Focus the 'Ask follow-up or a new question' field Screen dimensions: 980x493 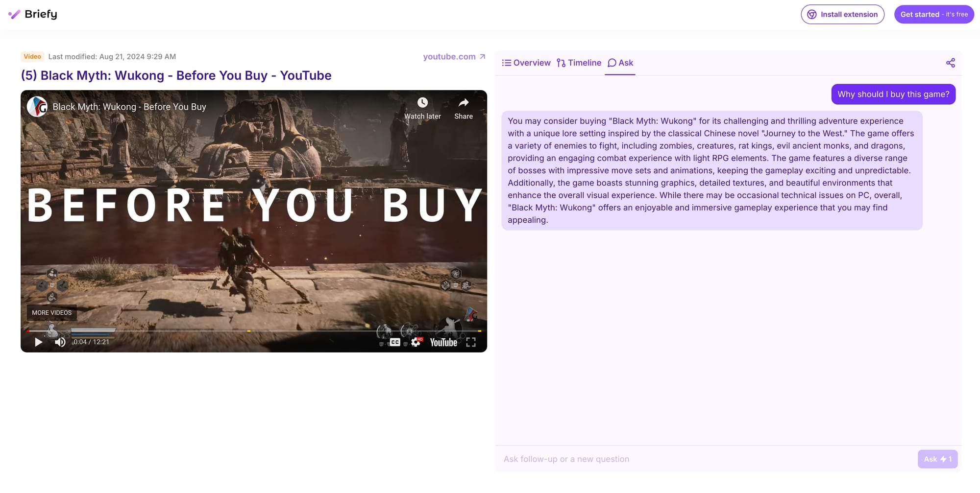(706, 459)
